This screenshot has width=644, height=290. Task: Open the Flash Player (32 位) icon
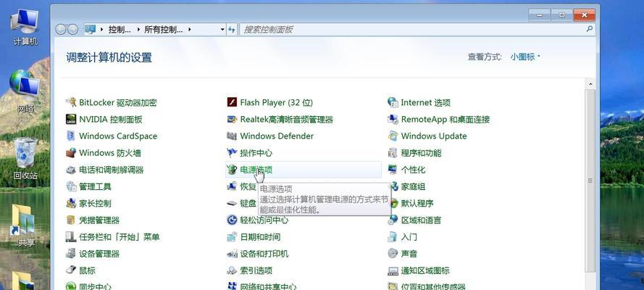click(x=232, y=102)
